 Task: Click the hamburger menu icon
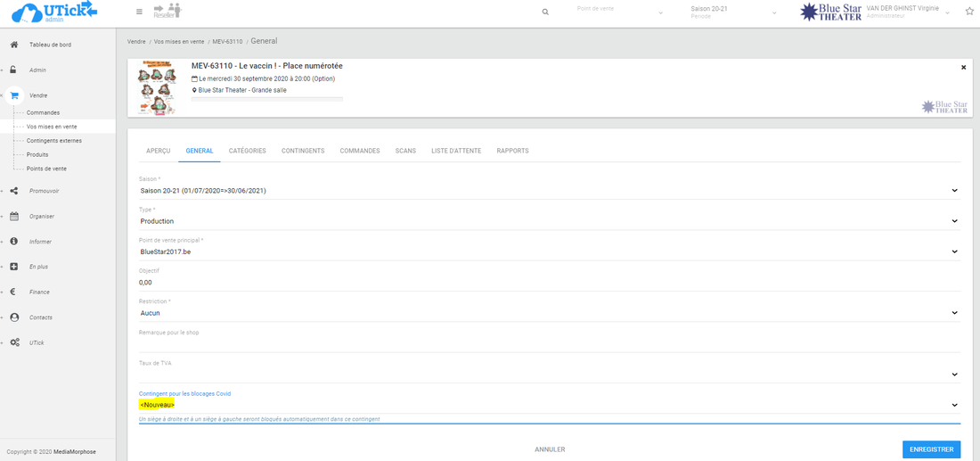139,12
